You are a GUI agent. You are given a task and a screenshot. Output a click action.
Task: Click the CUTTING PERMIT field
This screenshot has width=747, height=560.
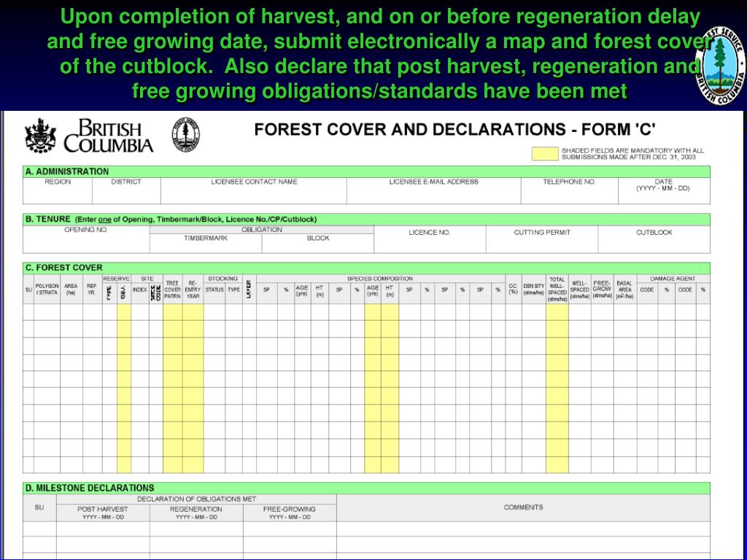click(x=542, y=239)
